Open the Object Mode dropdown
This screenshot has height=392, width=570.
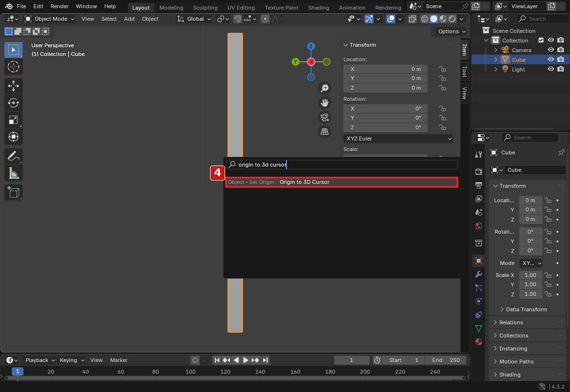[49, 19]
